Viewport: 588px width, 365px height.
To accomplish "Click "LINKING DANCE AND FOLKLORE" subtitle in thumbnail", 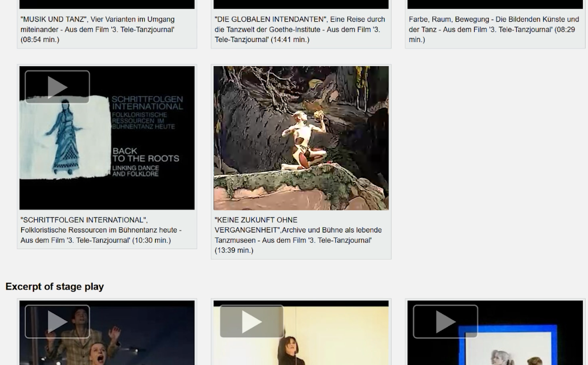I will click(135, 171).
